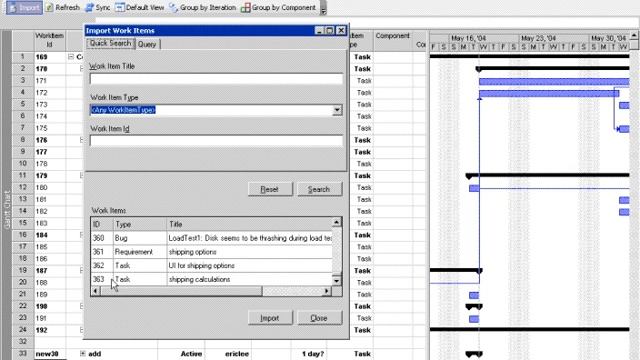Click Work Items horizontal scroll left arrow
Screen dimensions: 640x360
coord(96,291)
